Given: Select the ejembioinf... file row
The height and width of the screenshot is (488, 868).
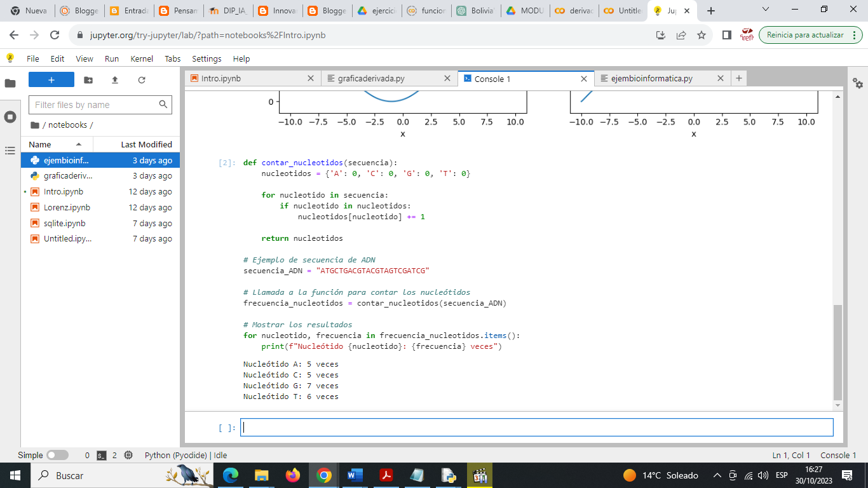Looking at the screenshot, I should 100,160.
